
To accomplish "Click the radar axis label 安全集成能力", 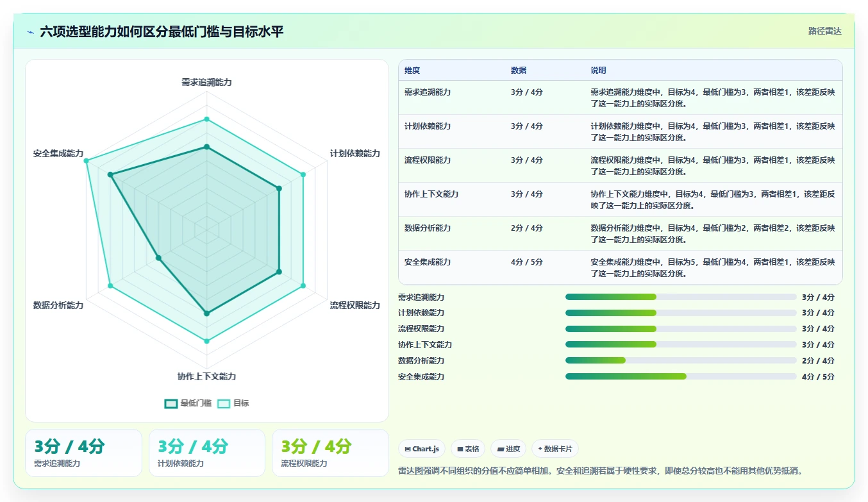I will click(x=58, y=154).
